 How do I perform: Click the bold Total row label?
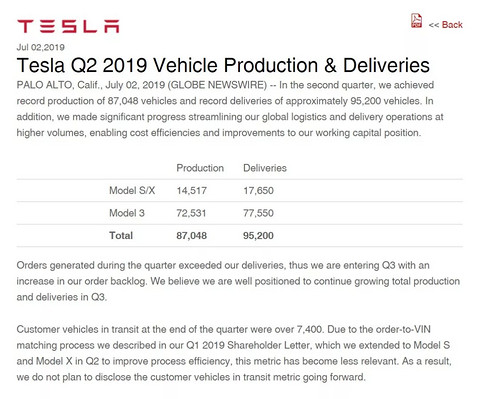[x=121, y=236]
